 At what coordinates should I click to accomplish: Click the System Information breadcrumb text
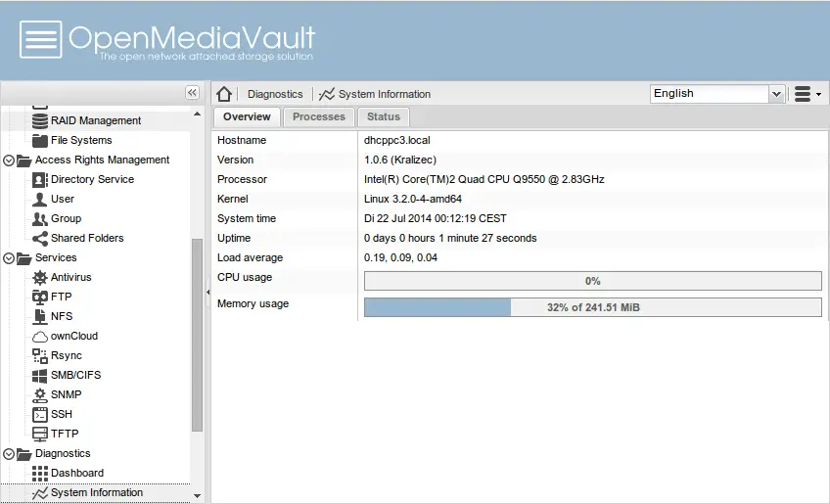pos(385,94)
